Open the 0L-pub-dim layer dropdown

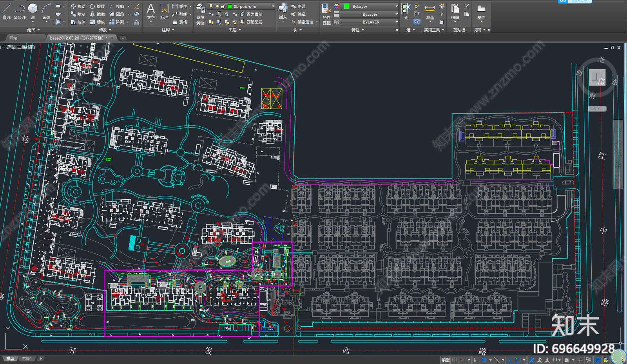click(273, 6)
